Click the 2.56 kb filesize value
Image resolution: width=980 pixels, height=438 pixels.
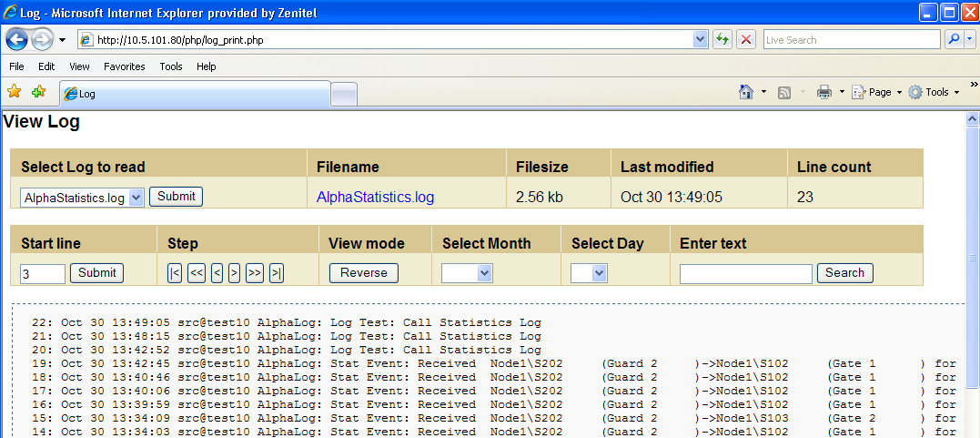(540, 197)
